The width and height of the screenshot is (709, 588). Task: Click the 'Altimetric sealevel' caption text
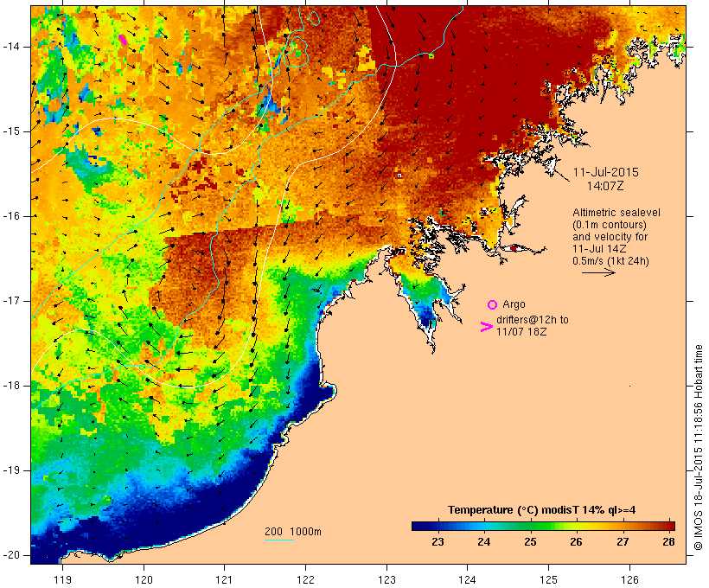point(616,213)
